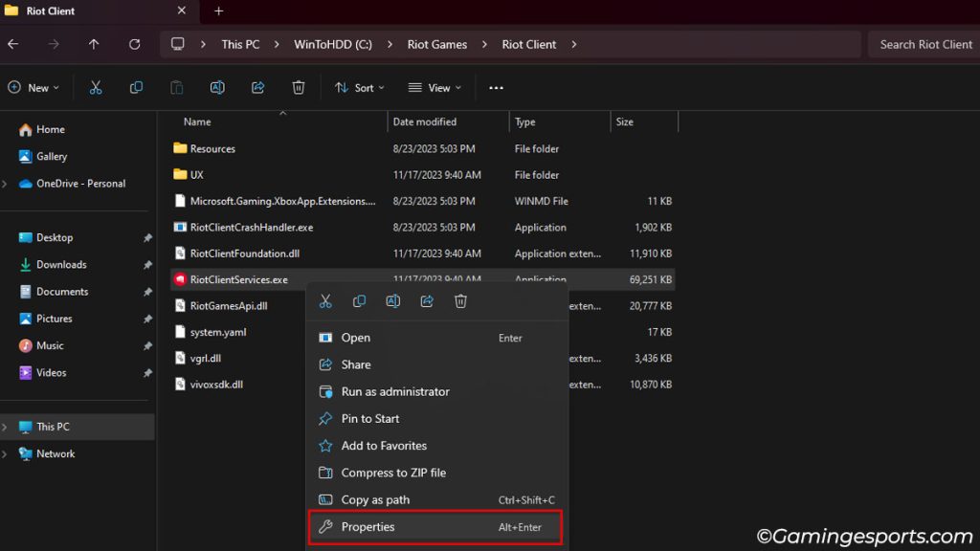Select the system.yaml file
This screenshot has height=551, width=980.
coord(217,332)
